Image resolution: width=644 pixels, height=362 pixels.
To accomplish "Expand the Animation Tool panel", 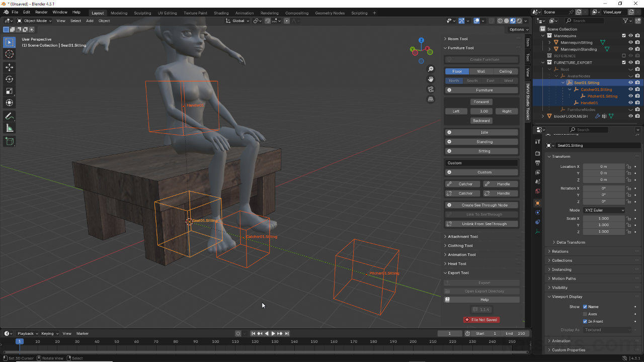I will point(461,255).
